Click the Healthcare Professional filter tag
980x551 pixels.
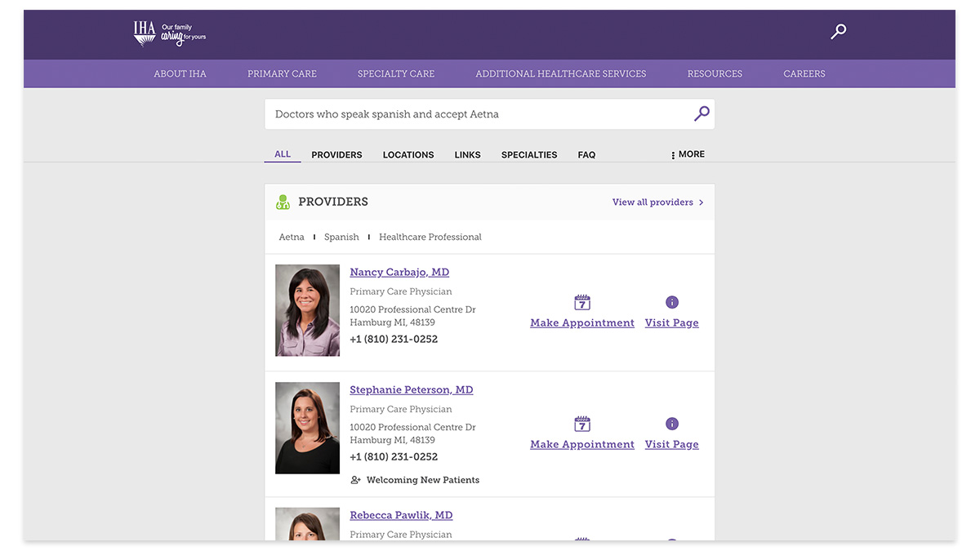tap(430, 238)
